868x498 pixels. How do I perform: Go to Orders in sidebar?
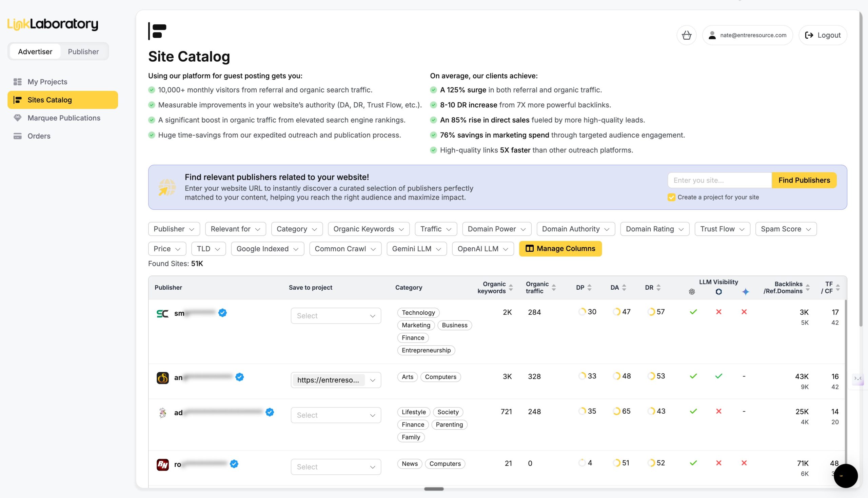(x=39, y=136)
